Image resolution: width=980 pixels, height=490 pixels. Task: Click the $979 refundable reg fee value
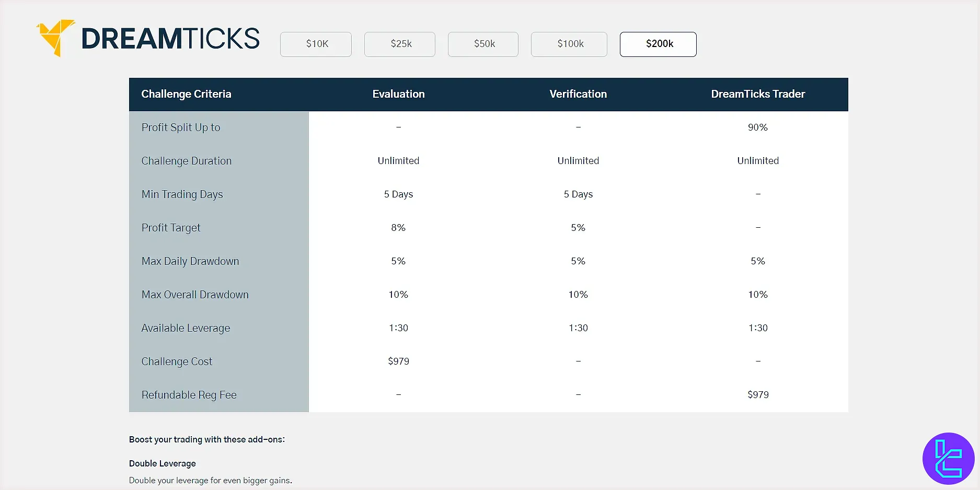click(x=758, y=395)
